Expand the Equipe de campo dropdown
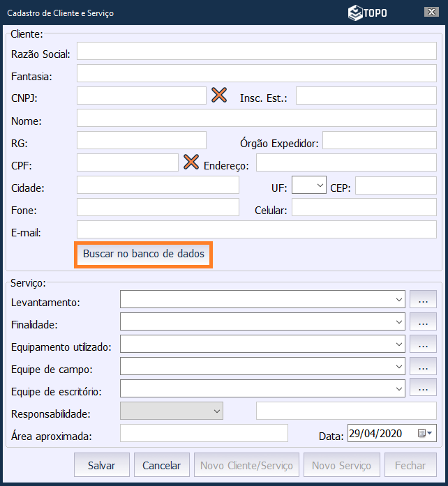Screen dimensions: 448x486 [399, 366]
